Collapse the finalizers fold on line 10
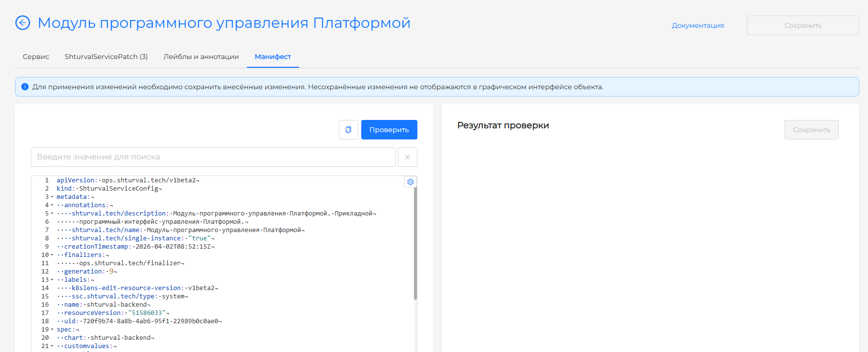 52,255
